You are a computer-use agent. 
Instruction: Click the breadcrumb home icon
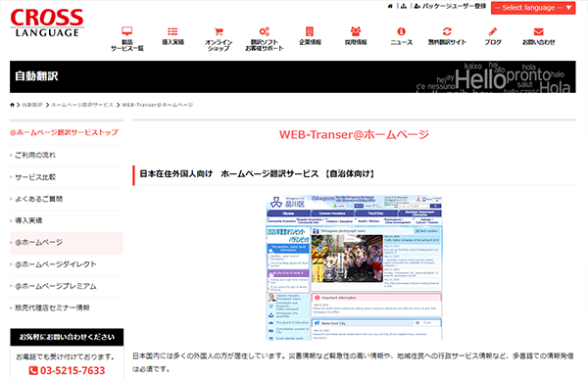tap(13, 105)
